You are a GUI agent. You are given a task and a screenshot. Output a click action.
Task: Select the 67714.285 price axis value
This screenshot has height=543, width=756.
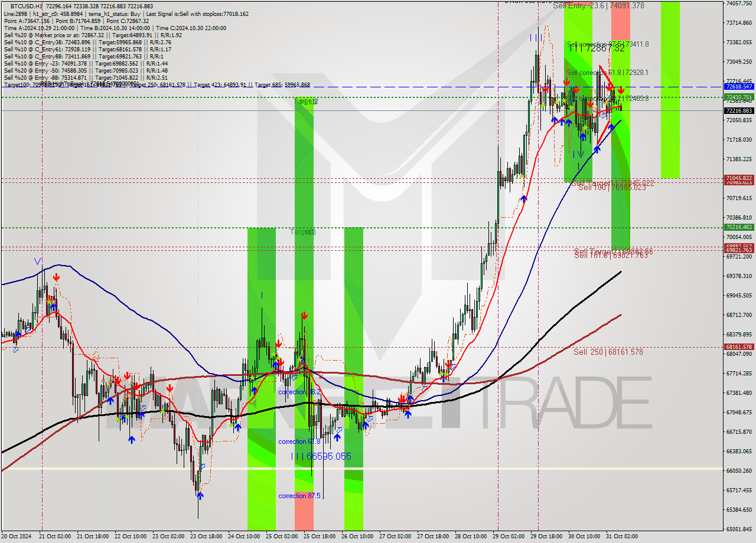coord(739,374)
